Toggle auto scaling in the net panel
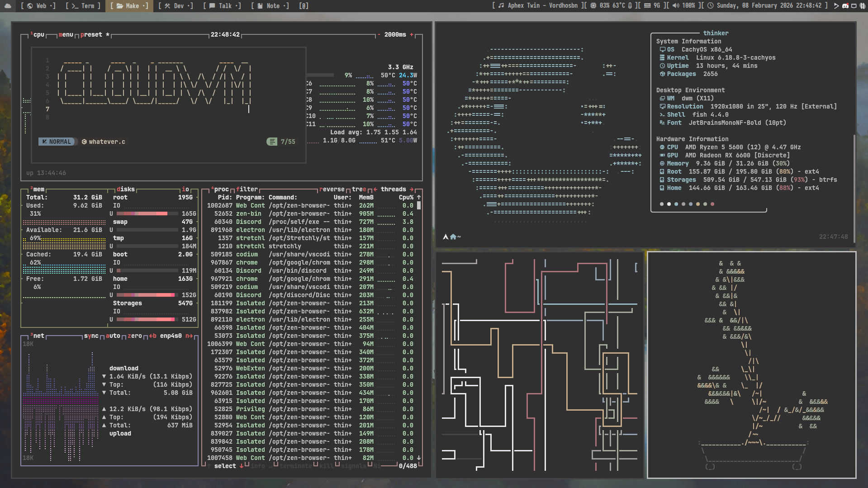The width and height of the screenshot is (868, 488). click(114, 336)
